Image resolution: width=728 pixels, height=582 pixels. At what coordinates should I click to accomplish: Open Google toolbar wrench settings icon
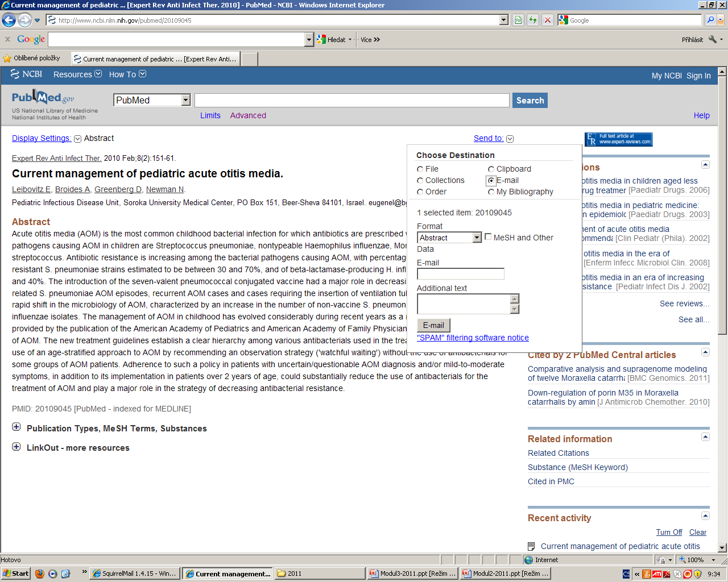click(712, 39)
